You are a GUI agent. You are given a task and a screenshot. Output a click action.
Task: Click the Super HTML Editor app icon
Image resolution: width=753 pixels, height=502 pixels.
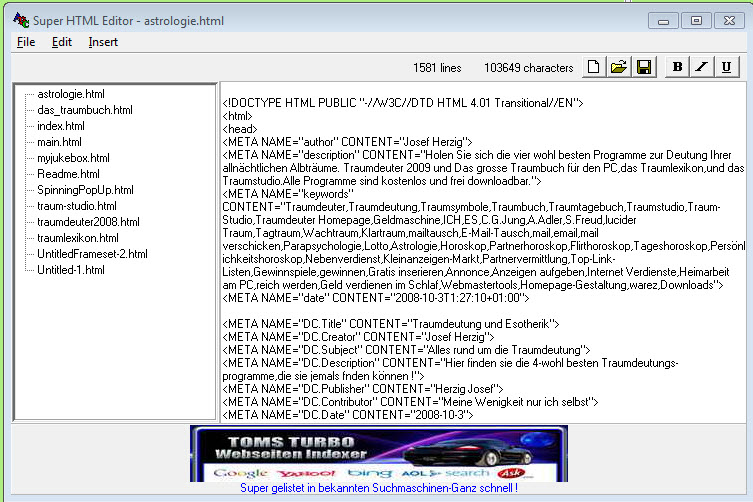[x=21, y=20]
